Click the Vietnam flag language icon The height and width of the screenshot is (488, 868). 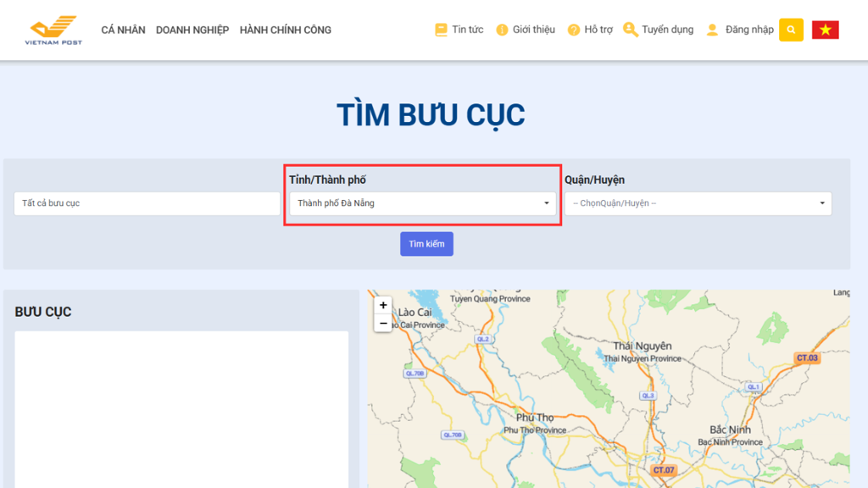(x=825, y=30)
